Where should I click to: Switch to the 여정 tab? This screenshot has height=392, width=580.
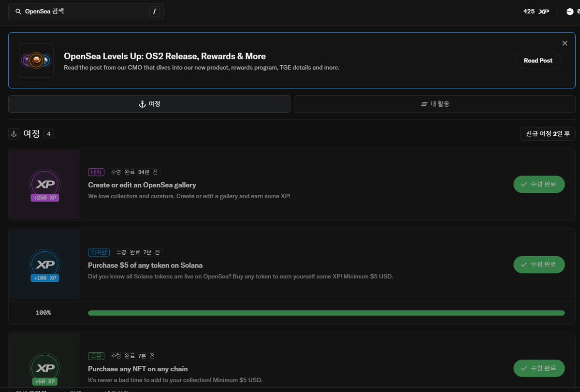[x=149, y=104]
